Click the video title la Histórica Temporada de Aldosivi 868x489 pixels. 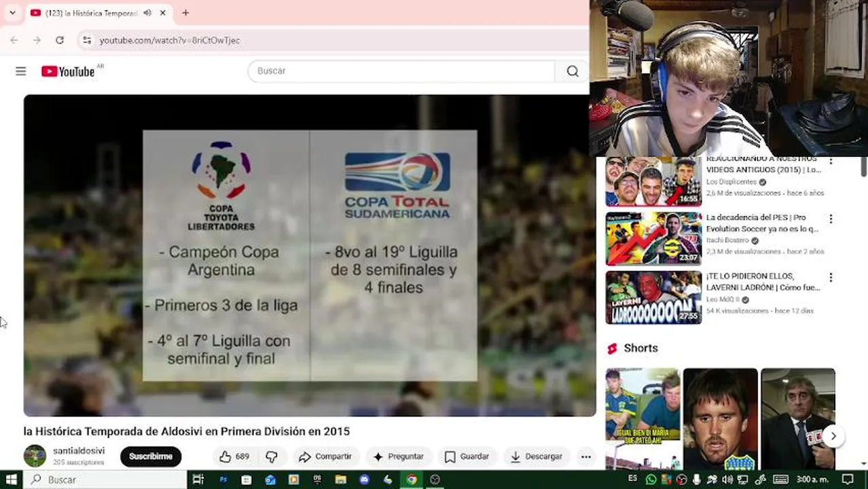pos(187,431)
